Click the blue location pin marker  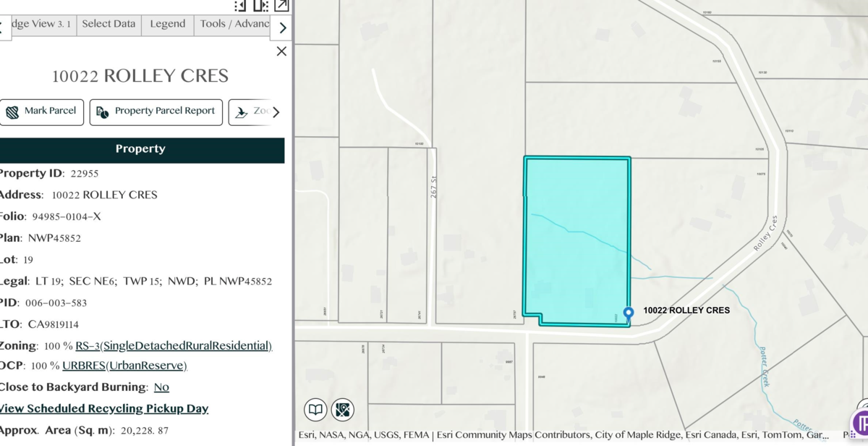[x=628, y=314]
